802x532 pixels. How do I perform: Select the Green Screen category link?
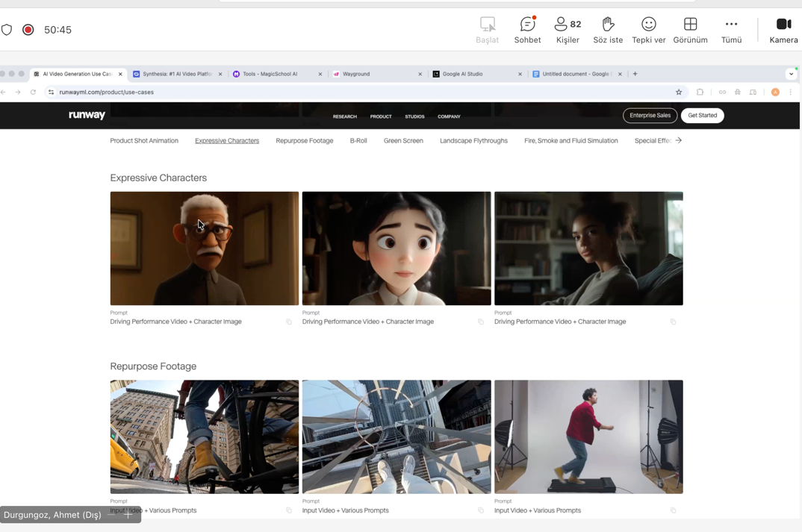pos(403,141)
